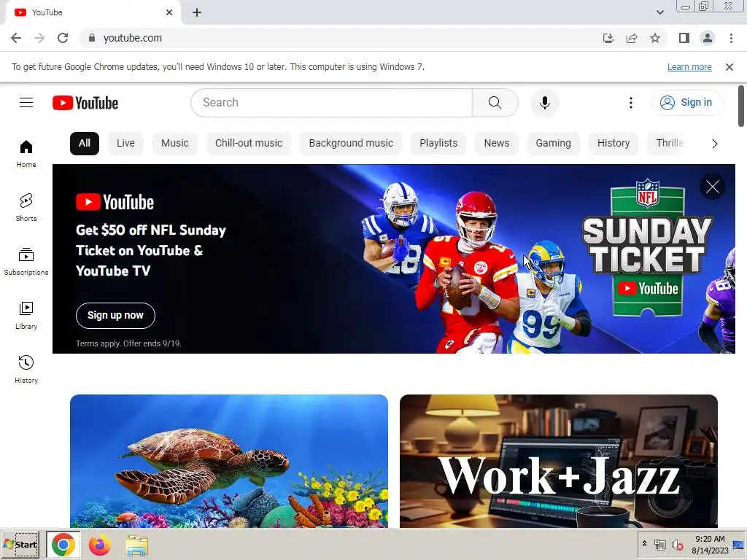
Task: Select the Music filter chip
Action: coord(175,144)
